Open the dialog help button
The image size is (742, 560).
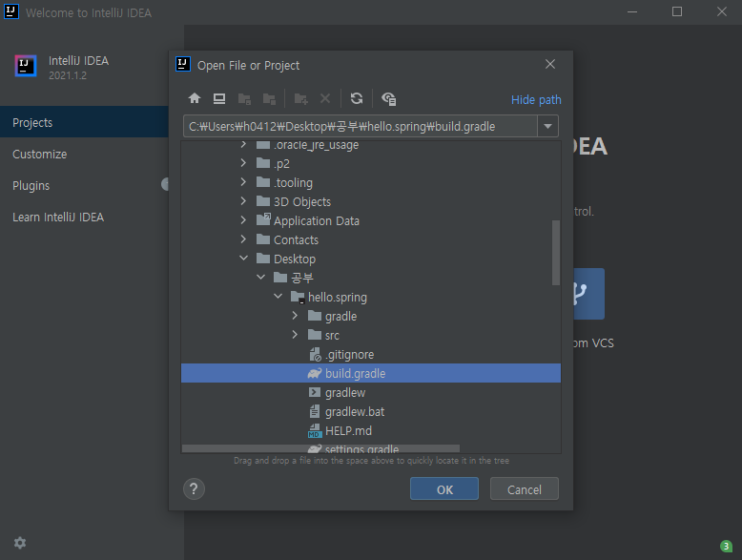click(x=194, y=488)
